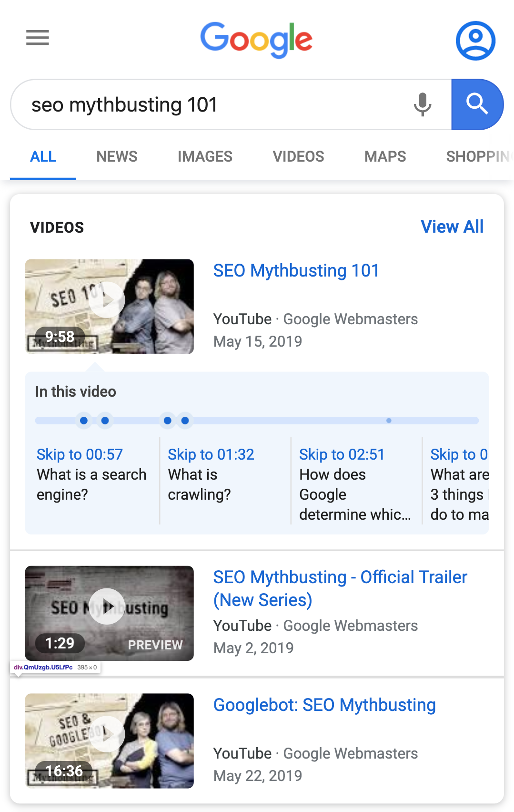514x812 pixels.
Task: Tap the voice search microphone
Action: 422,104
